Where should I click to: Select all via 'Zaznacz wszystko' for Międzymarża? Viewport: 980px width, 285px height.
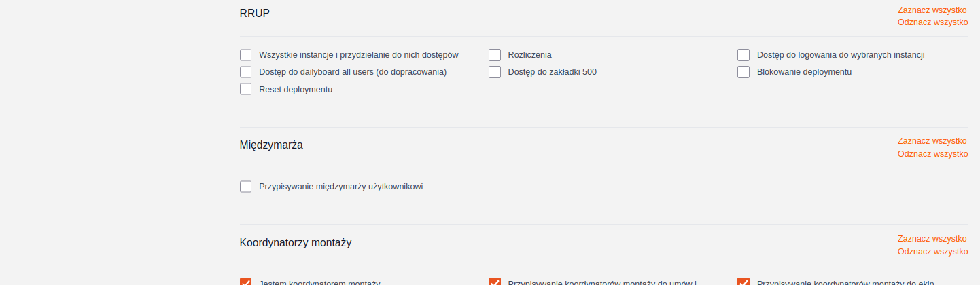tap(932, 141)
